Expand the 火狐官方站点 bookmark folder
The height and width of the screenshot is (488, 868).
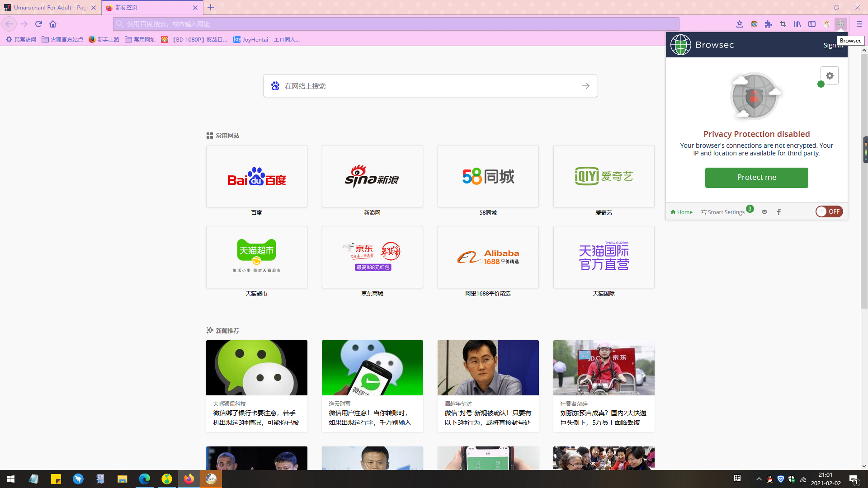click(x=62, y=40)
